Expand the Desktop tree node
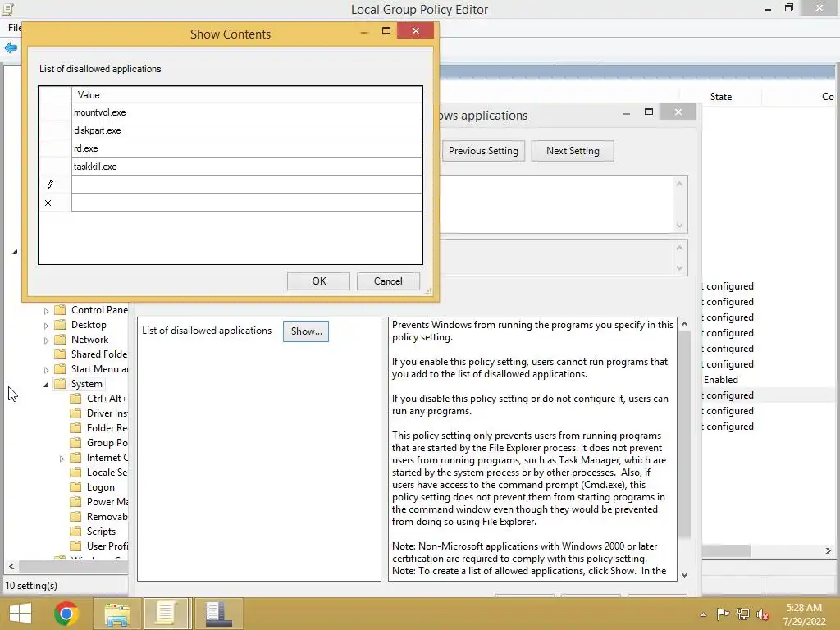Screen dimensions: 840x630 coord(46,325)
